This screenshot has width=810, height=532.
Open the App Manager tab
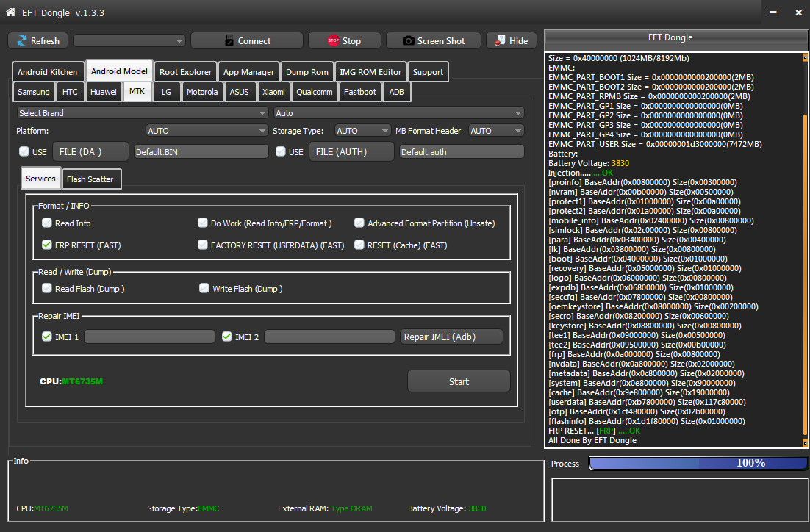coord(248,72)
